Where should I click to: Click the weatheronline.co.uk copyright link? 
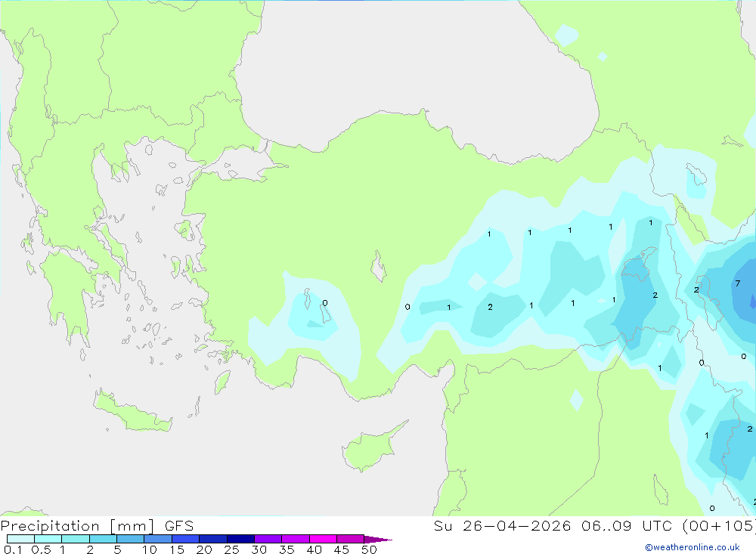(x=692, y=547)
